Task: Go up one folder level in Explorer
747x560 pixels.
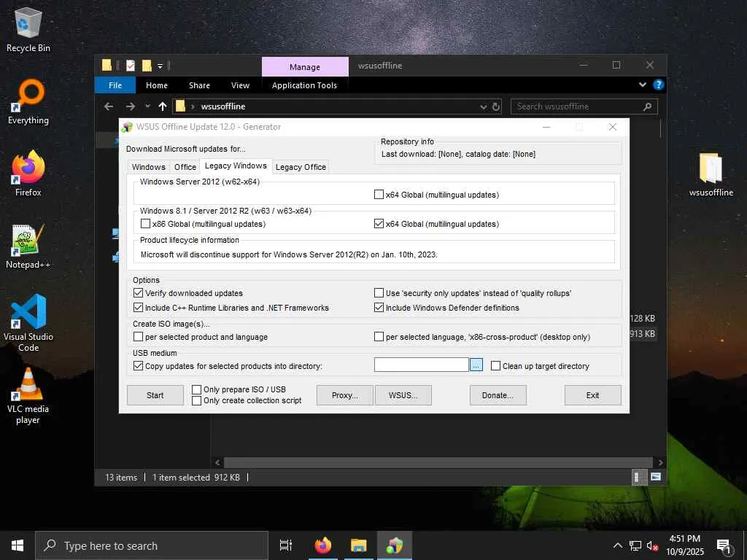Action: click(x=163, y=106)
